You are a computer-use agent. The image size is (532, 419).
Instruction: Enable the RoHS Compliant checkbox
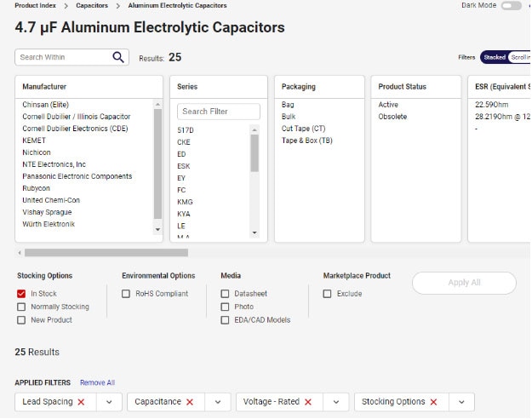[126, 294]
